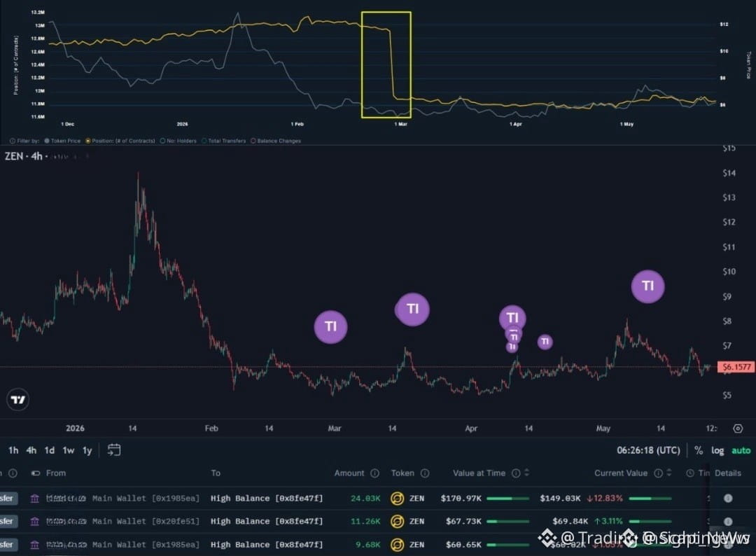Open chart settings gear beside time axis
This screenshot has width=756, height=556.
738,429
